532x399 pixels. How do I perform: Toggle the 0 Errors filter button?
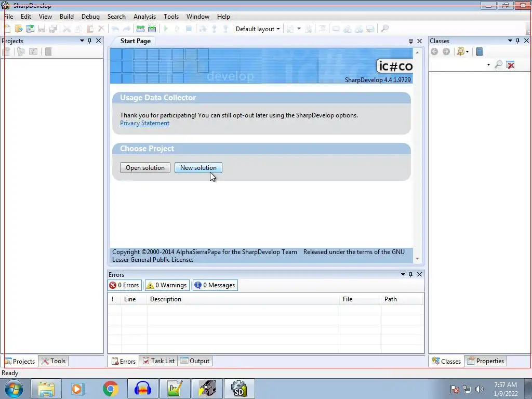[x=125, y=285]
